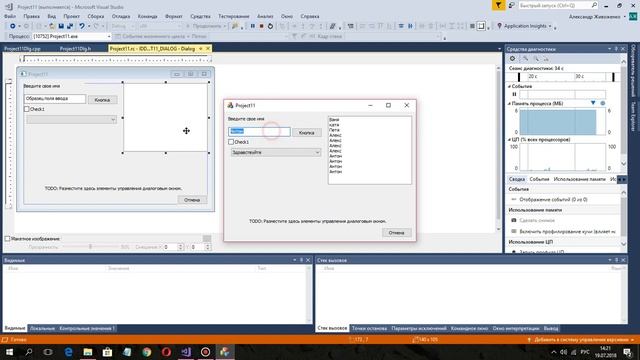The height and width of the screenshot is (360, 640).
Task: Collapse the CPU percent graph section
Action: click(x=509, y=140)
